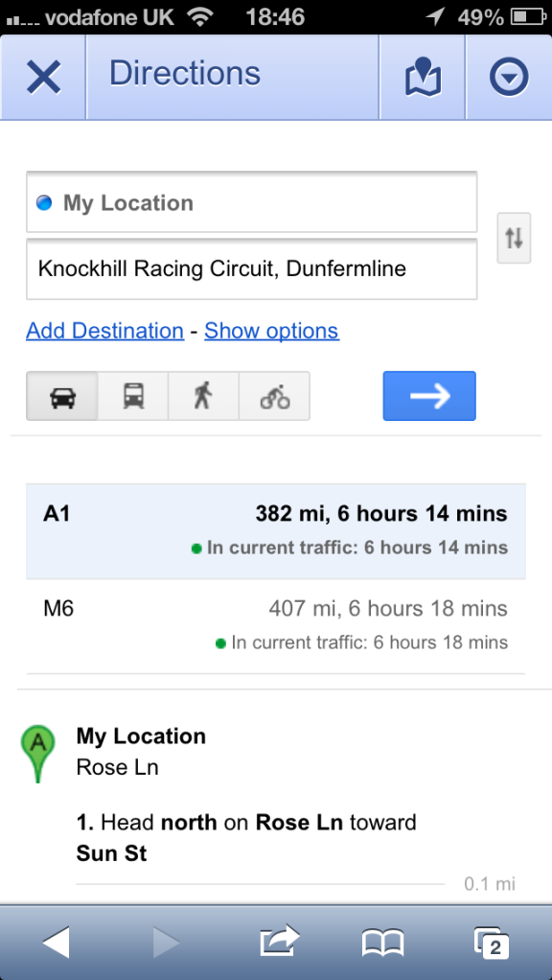This screenshot has height=980, width=552.
Task: Swap start and destination with arrows icon
Action: (x=514, y=238)
